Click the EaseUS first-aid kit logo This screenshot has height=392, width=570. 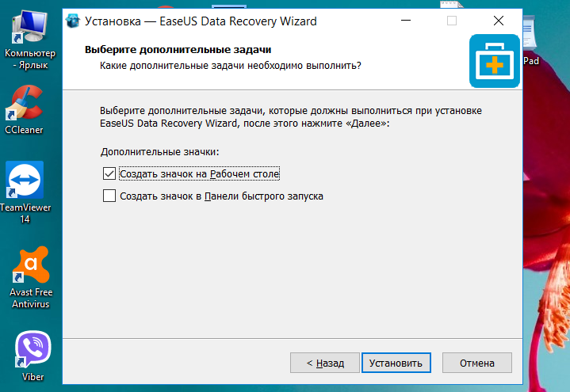pyautogui.click(x=495, y=61)
